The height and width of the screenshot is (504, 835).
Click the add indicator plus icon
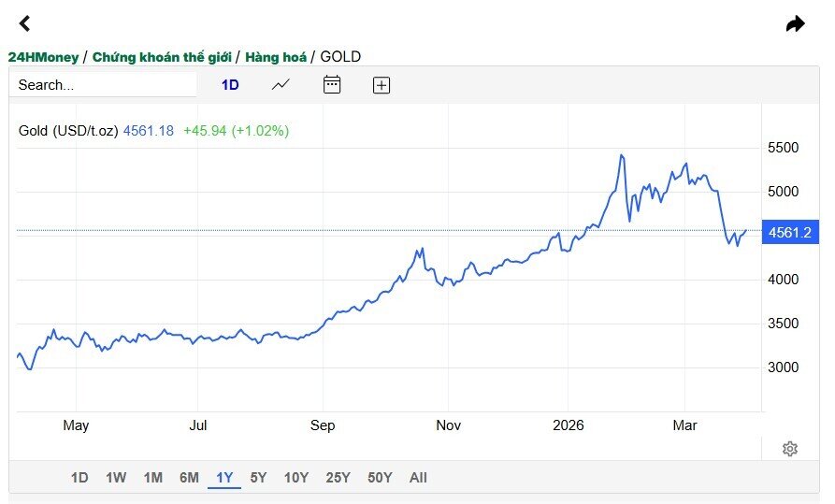[x=382, y=85]
